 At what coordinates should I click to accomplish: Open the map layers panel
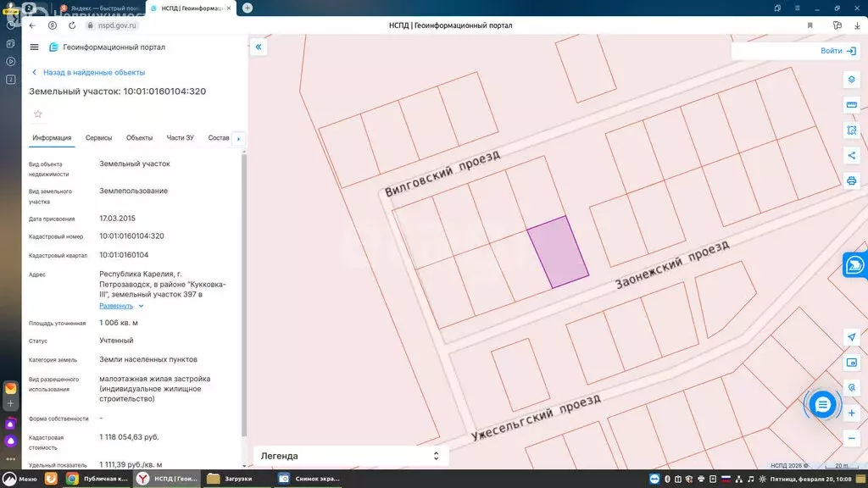coord(851,80)
